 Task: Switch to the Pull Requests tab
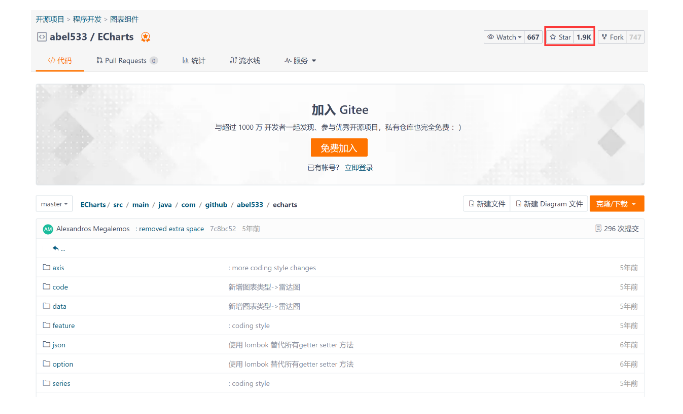[x=126, y=61]
